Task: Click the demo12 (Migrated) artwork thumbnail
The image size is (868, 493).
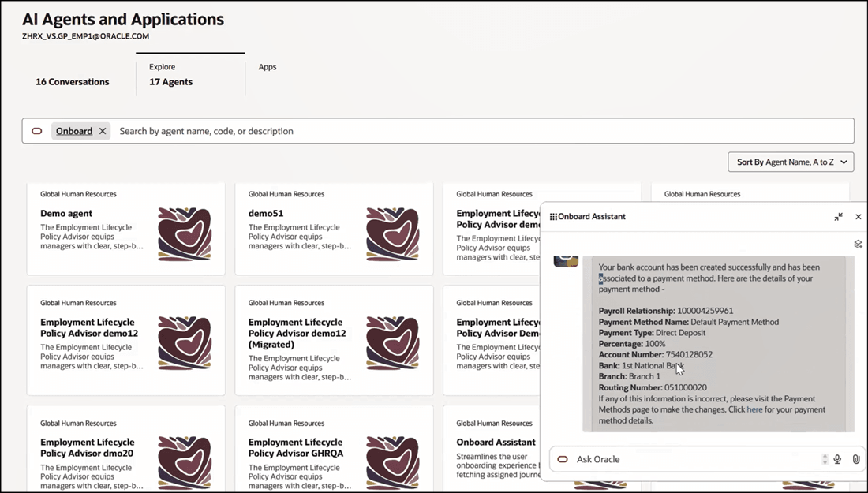Action: pos(392,344)
